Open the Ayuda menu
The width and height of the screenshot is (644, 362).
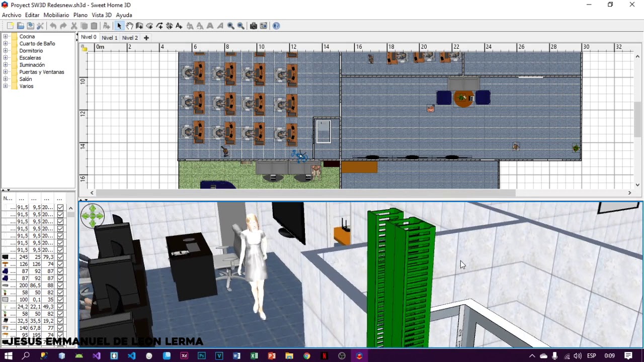point(124,15)
